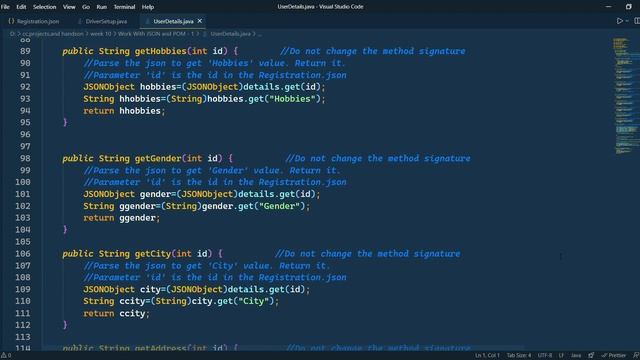640x360 pixels.
Task: Click the 'D:' breadcrumb segment
Action: 12,34
